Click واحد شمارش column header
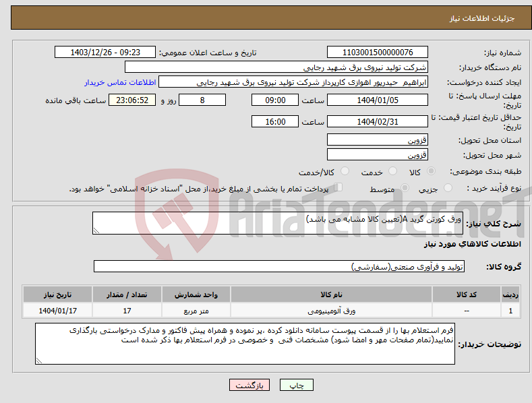The image size is (532, 403). point(196,294)
